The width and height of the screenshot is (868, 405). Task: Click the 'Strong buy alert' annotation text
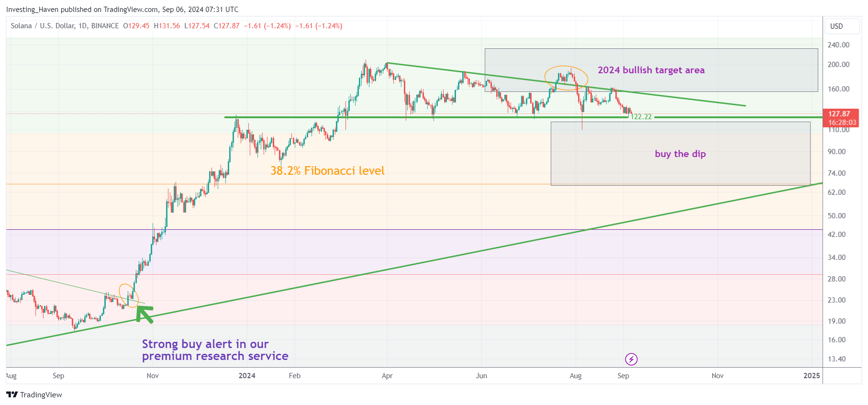(215, 350)
